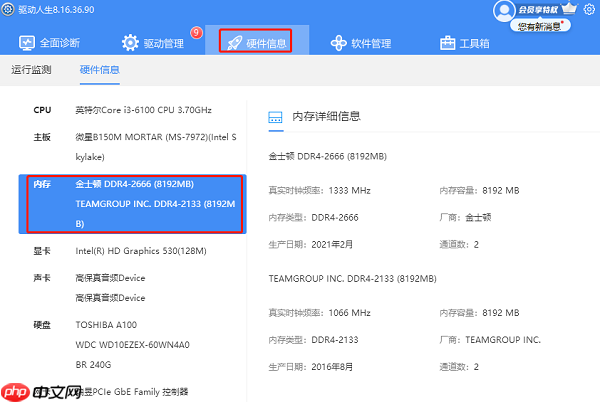Switch to the 硬件信息 sub-tab
The height and width of the screenshot is (402, 600).
point(99,70)
